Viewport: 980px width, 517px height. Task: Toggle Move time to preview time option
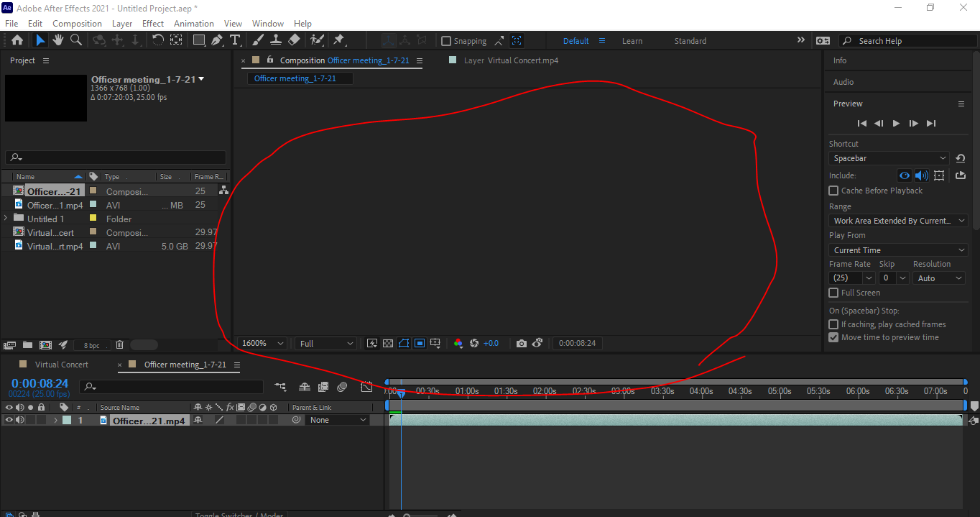coord(833,337)
